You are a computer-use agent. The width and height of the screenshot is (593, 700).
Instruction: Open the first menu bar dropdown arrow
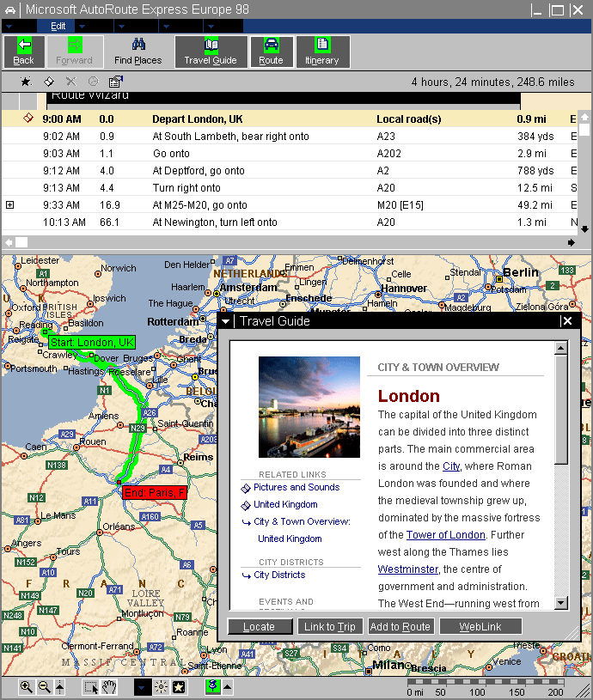[x=9, y=27]
